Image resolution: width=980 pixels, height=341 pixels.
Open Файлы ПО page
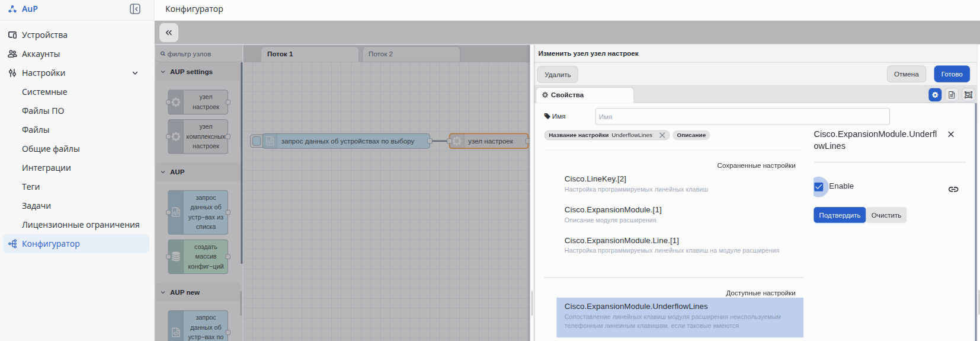tap(43, 111)
